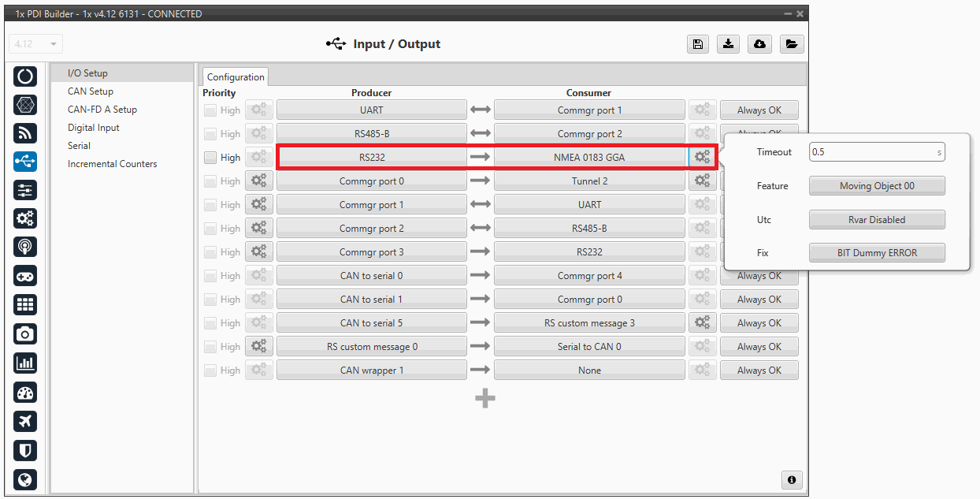Open the gamepad sidebar section

click(x=25, y=276)
